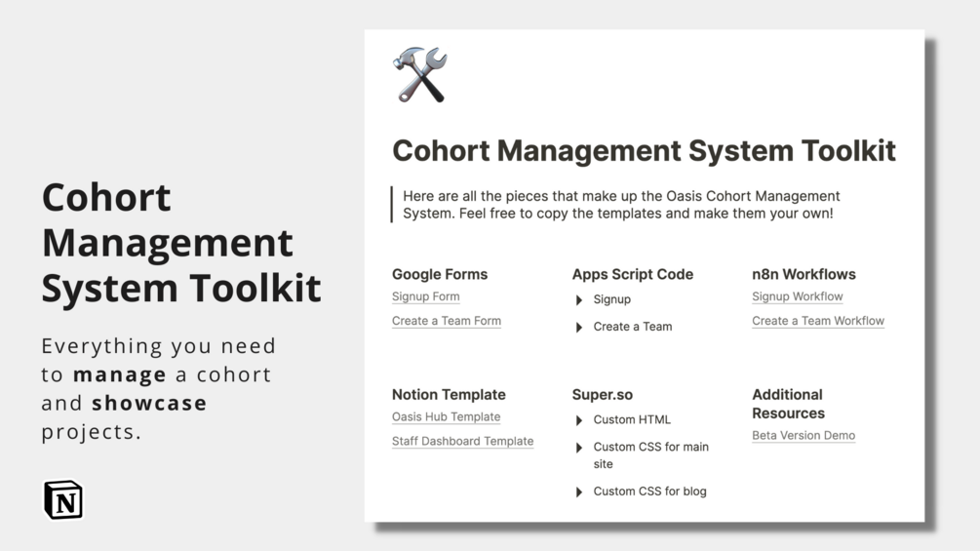This screenshot has width=980, height=551.
Task: Open the Oasis Hub Template link
Action: 446,416
